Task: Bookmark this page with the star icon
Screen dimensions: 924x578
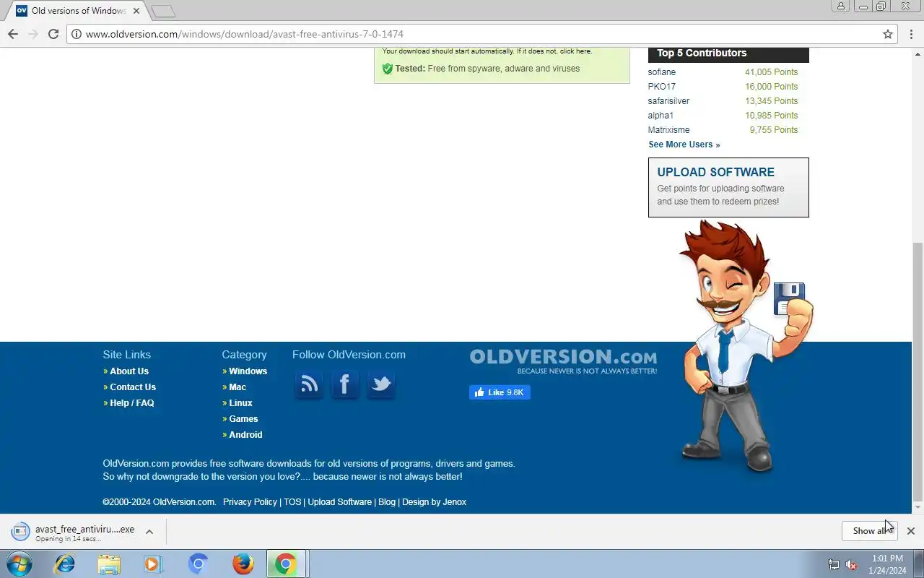Action: (888, 34)
